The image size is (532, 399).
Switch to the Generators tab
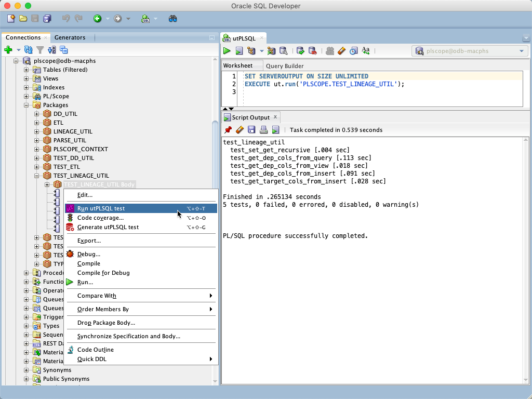point(71,37)
